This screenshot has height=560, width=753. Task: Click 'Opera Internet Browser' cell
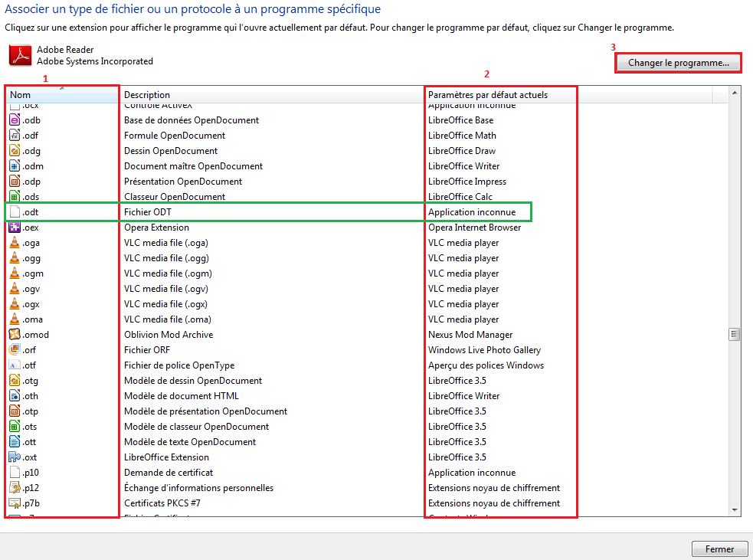click(x=475, y=228)
